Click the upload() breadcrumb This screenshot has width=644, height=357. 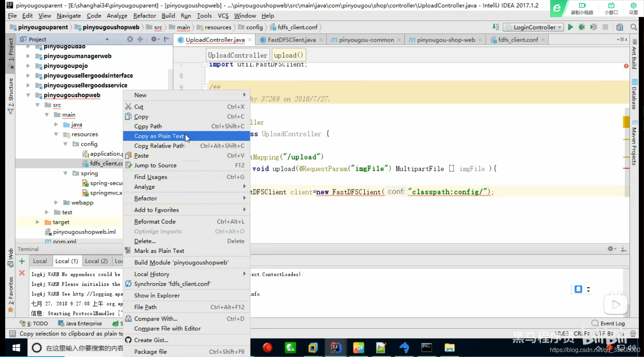(289, 55)
